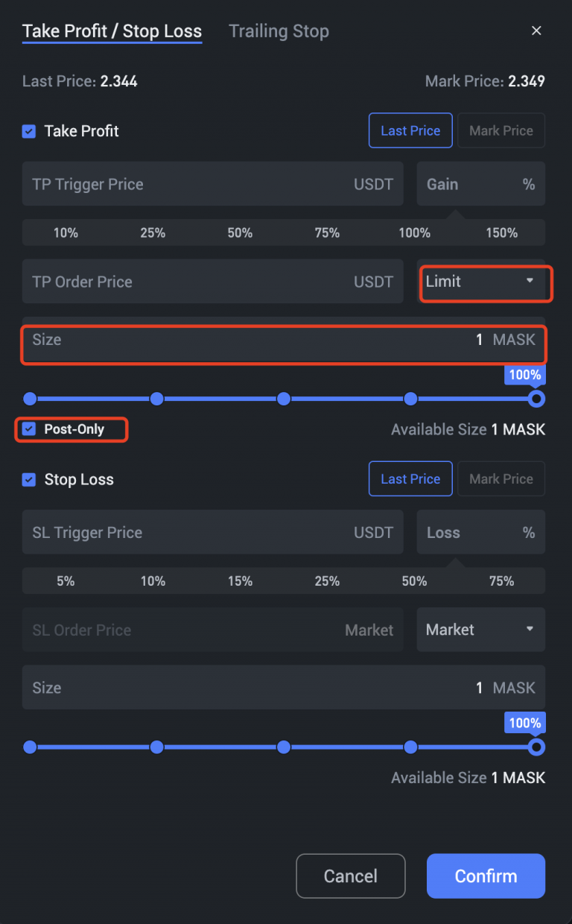Disable the Take Profit checkbox
This screenshot has width=572, height=924.
(x=28, y=131)
